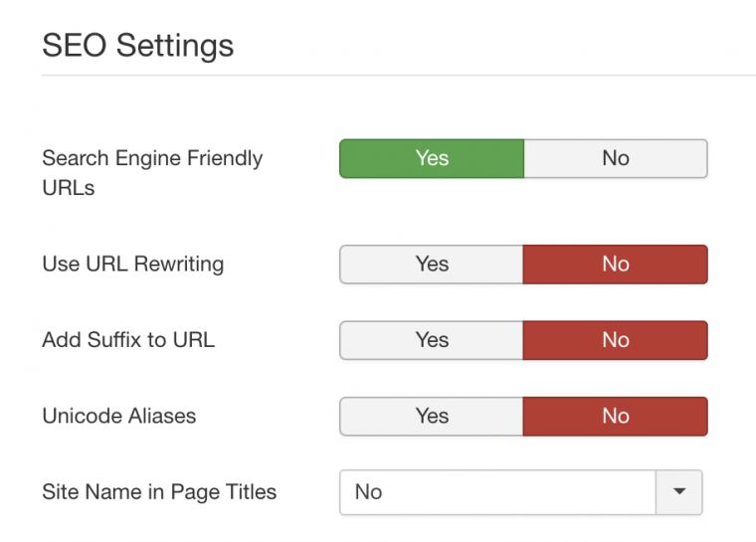Click the SEO Settings heading
This screenshot has height=542, width=756.
(137, 45)
